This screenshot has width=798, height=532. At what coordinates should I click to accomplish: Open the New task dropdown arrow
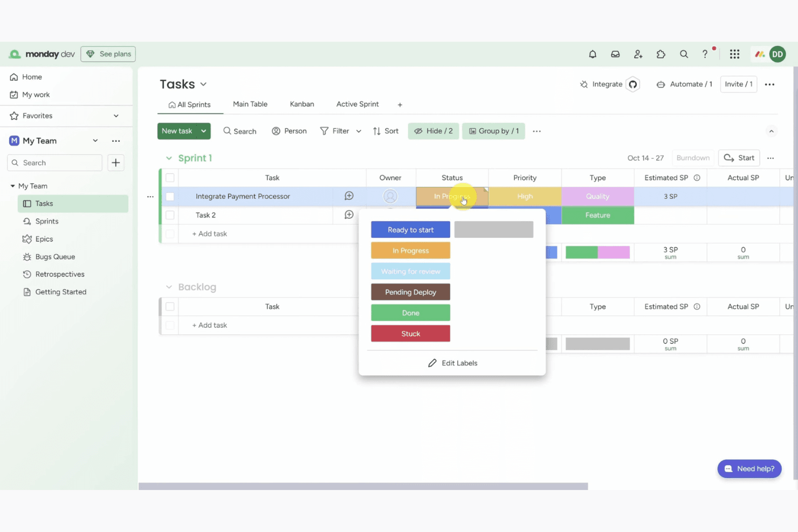coord(204,131)
